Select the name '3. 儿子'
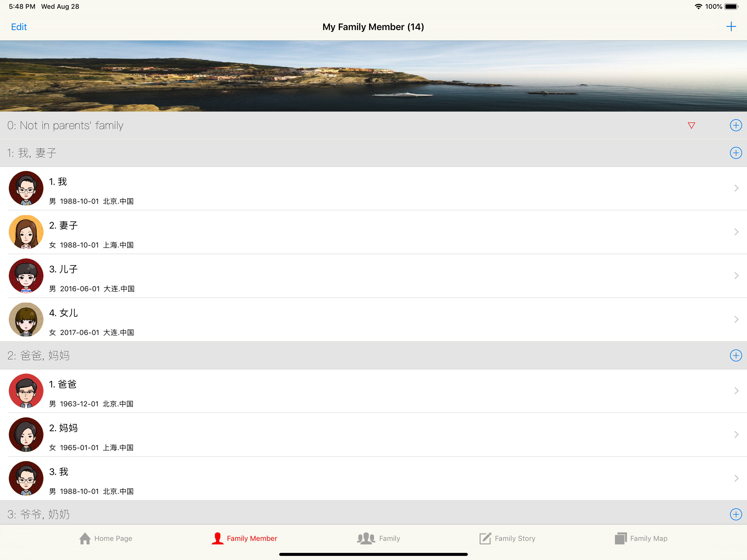 click(x=63, y=269)
